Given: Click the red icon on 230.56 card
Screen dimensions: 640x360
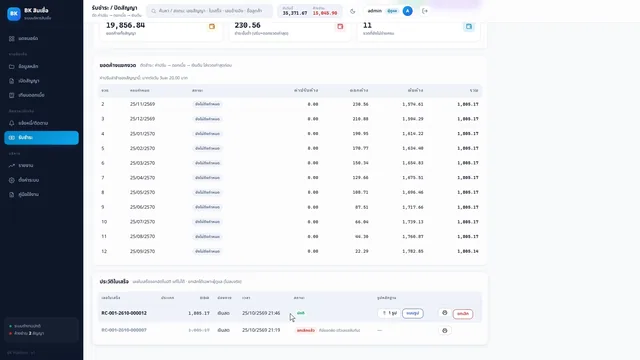Looking at the screenshot, I should coord(340,27).
